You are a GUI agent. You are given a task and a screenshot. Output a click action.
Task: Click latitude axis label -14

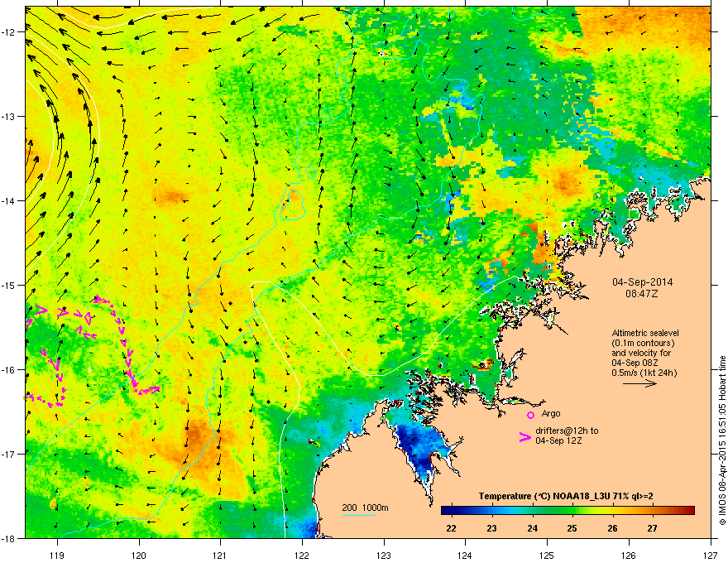[8, 200]
